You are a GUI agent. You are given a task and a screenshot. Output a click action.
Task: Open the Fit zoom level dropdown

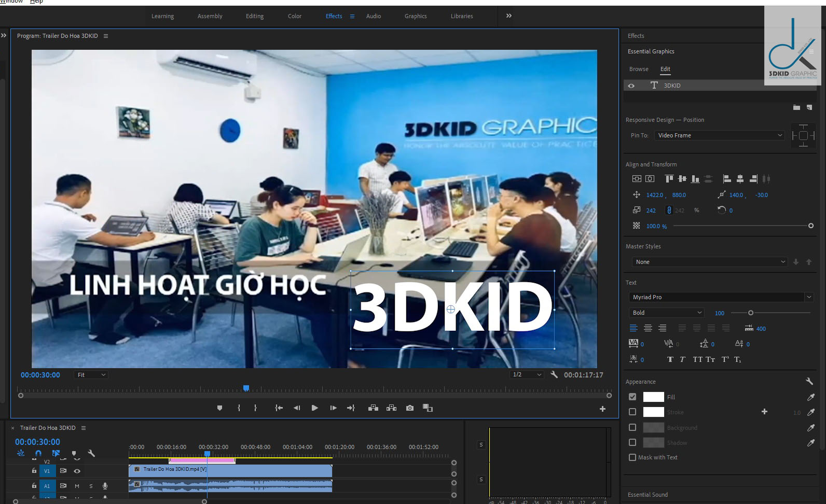tap(91, 374)
